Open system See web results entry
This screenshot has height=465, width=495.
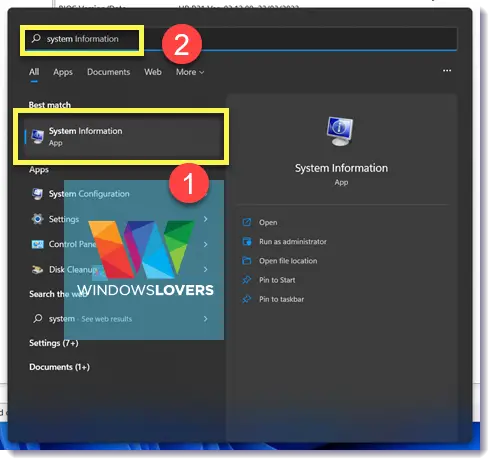tap(90, 319)
